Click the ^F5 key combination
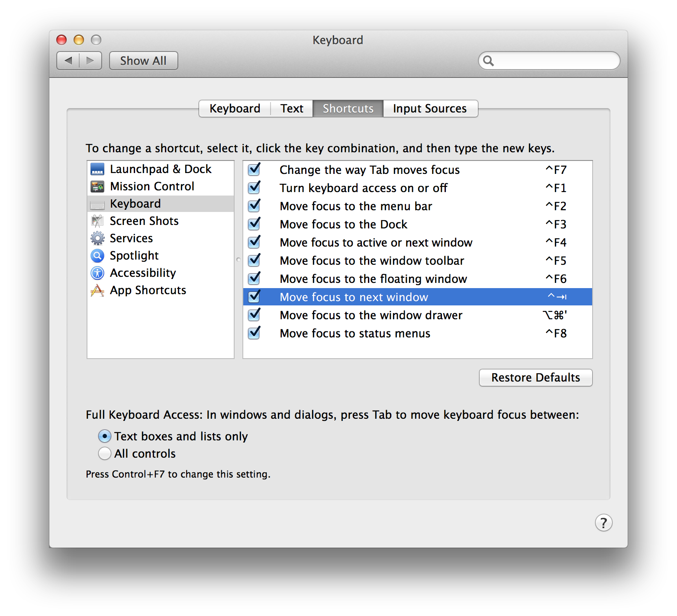The height and width of the screenshot is (616, 677). click(556, 261)
